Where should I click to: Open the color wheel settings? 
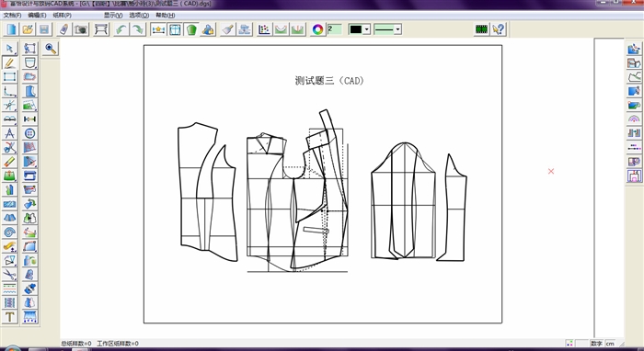pyautogui.click(x=317, y=29)
